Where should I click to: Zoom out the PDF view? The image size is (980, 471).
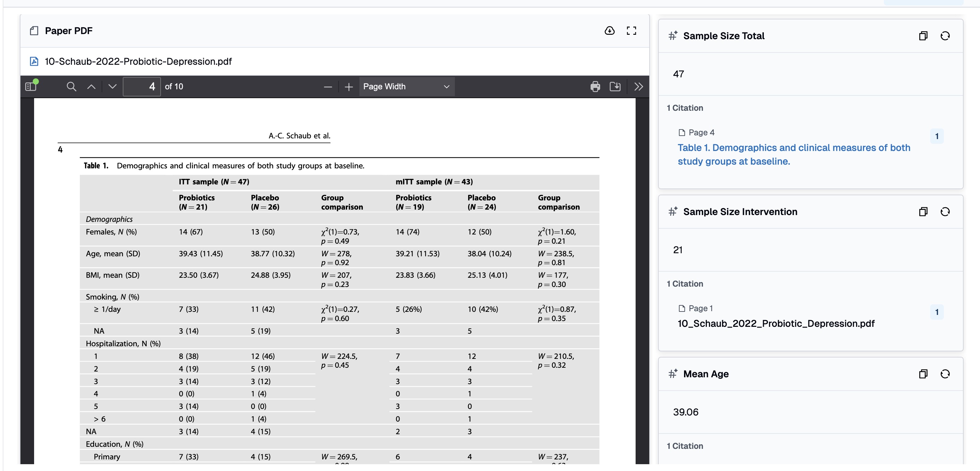328,87
